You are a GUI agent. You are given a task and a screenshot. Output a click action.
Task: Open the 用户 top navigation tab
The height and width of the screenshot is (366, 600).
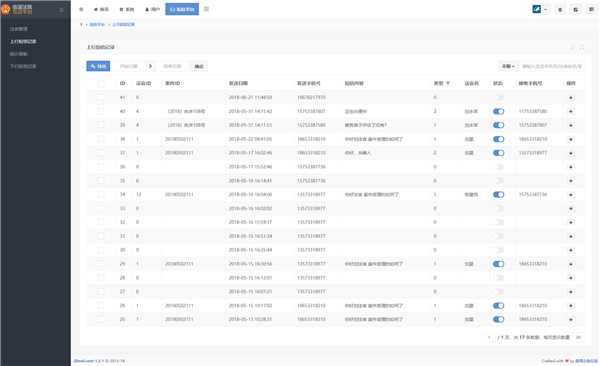[x=152, y=9]
